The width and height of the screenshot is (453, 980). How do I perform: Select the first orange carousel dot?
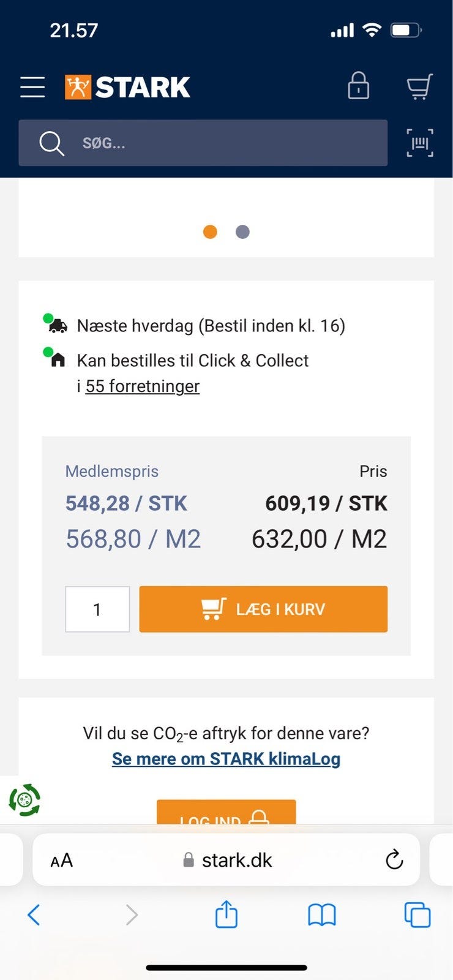click(210, 232)
